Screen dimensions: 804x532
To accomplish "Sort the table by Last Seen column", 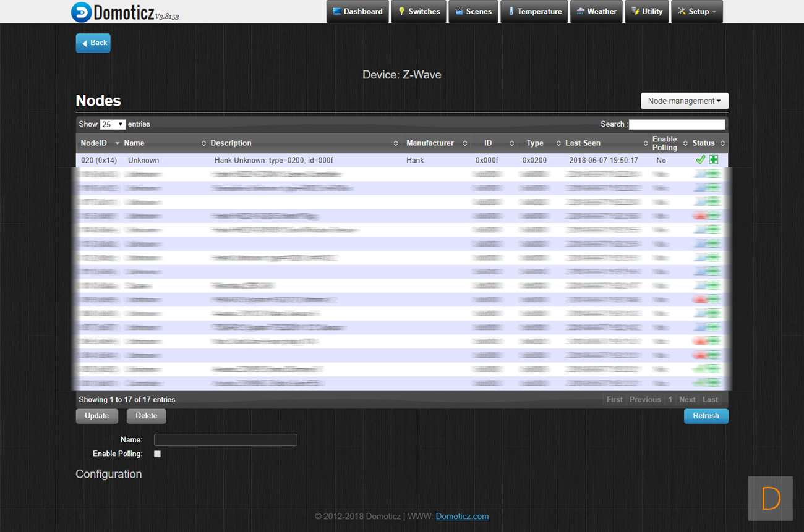I will pos(583,143).
